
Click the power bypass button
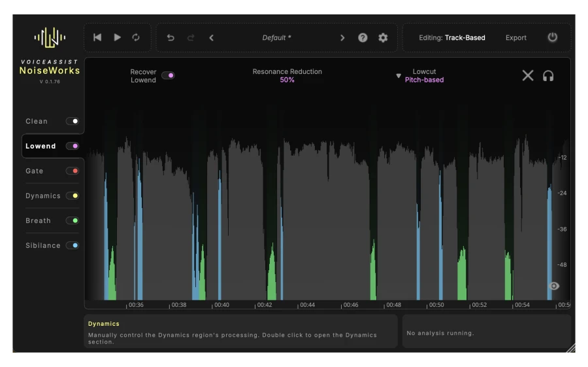point(552,37)
